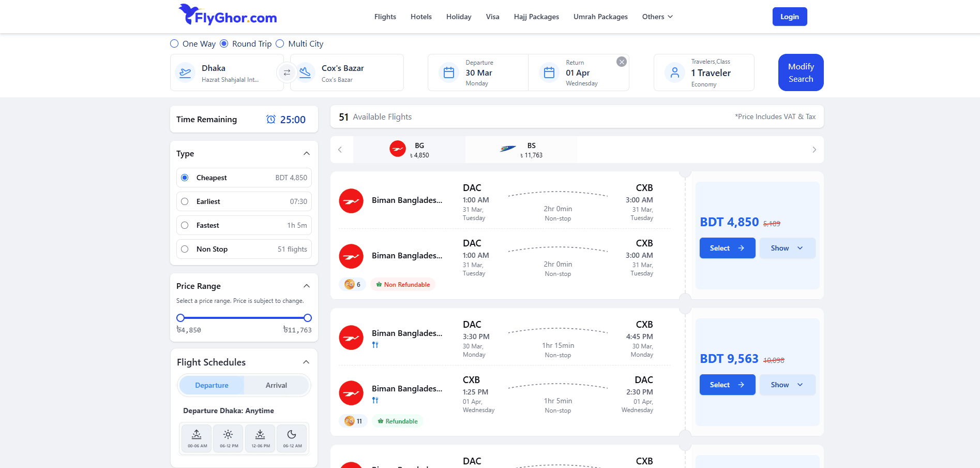980x468 pixels.
Task: Select 06-12 PM sun time slot
Action: tap(229, 438)
